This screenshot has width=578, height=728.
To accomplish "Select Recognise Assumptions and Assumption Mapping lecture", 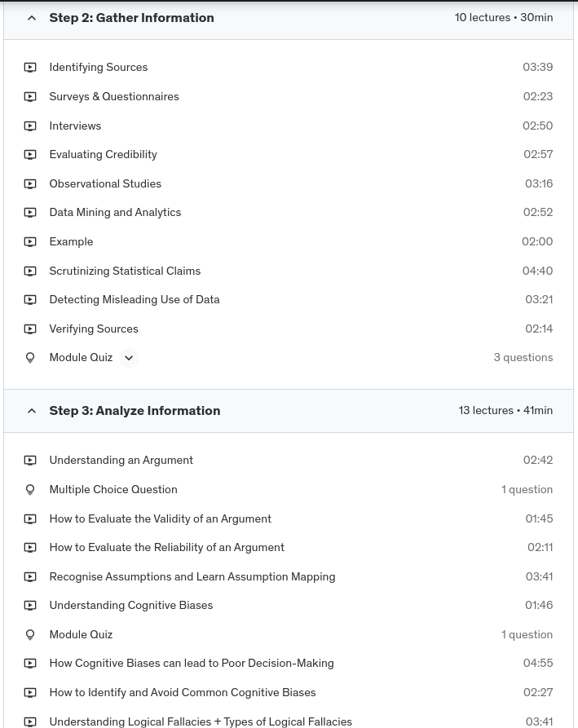I will (192, 577).
